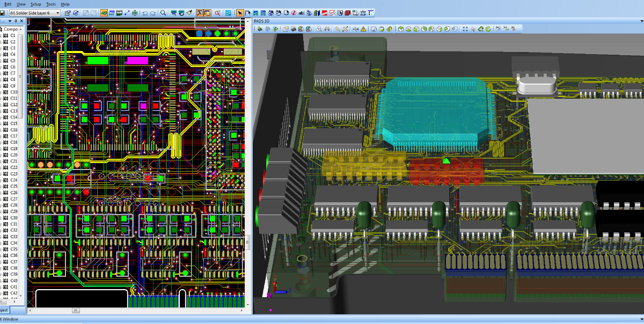Click the 3D fit-to-extents icon
The width and height of the screenshot is (644, 324).
(465, 29)
